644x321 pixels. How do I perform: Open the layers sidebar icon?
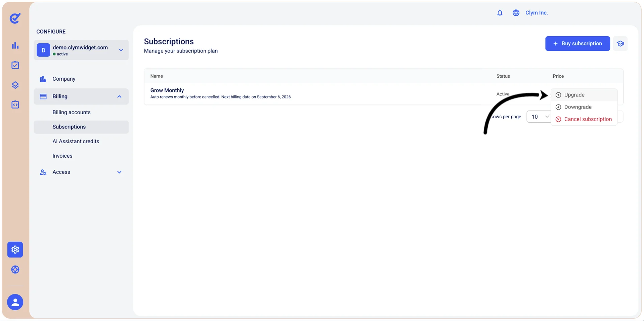click(15, 85)
